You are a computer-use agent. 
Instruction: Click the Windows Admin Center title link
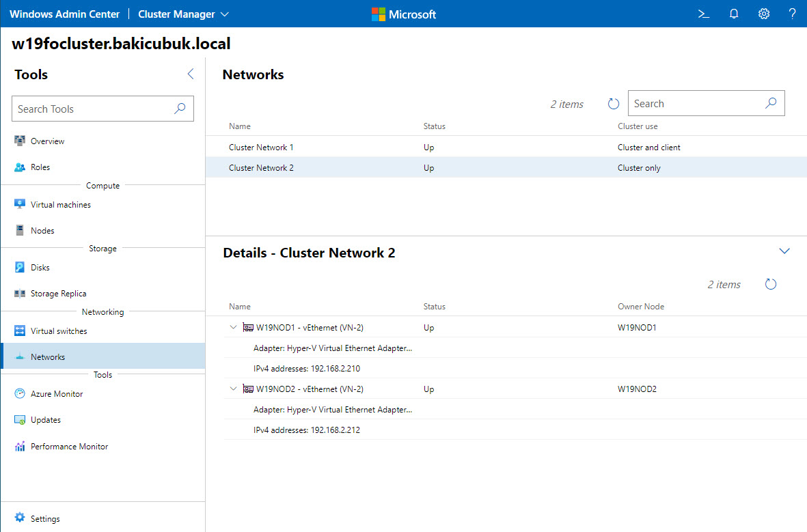coord(64,14)
